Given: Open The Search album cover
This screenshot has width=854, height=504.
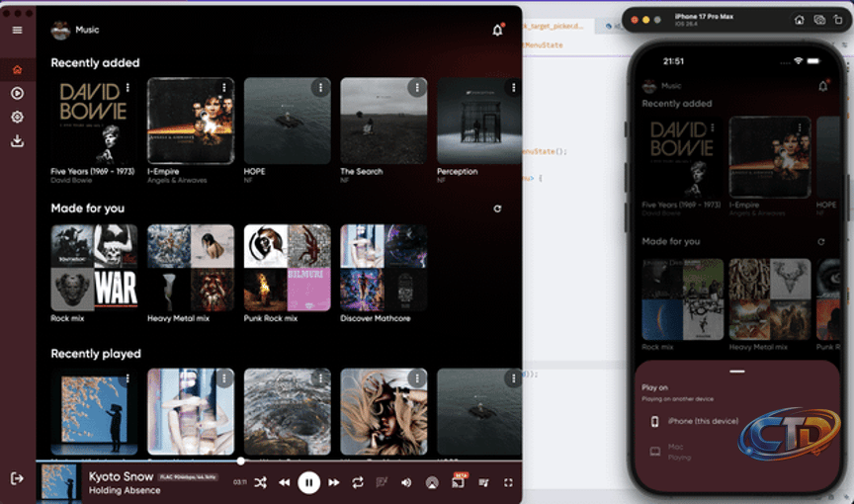Looking at the screenshot, I should [x=384, y=121].
